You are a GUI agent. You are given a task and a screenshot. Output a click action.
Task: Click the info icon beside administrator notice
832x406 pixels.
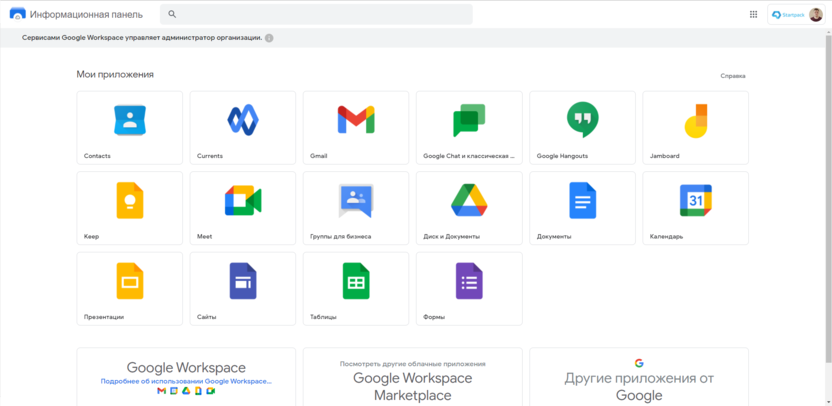pyautogui.click(x=269, y=38)
